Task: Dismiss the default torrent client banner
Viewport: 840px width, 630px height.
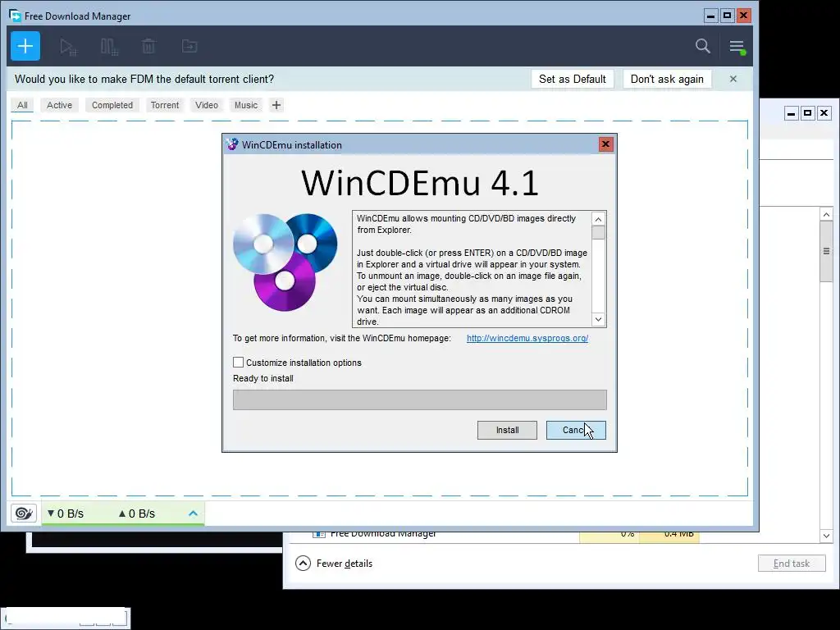Action: point(733,79)
